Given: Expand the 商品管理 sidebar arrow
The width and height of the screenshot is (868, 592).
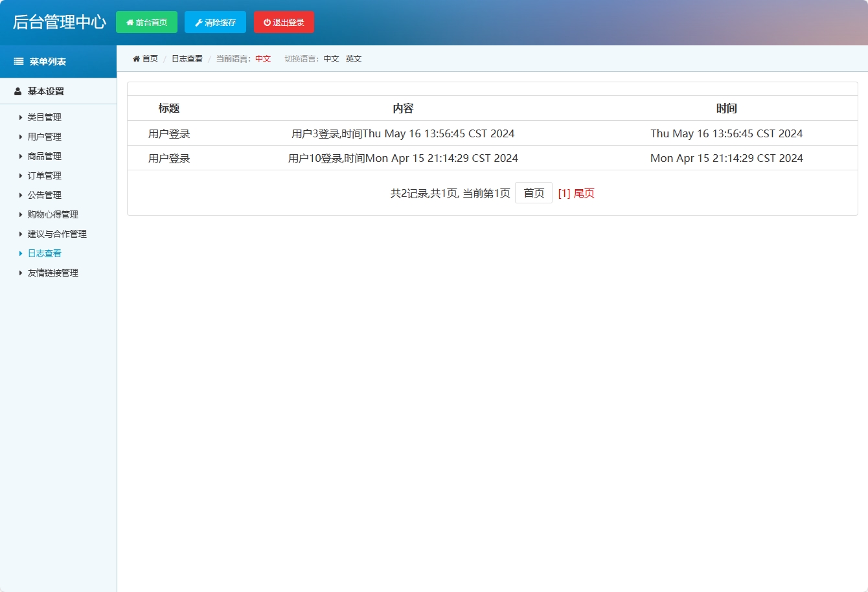Looking at the screenshot, I should click(21, 156).
